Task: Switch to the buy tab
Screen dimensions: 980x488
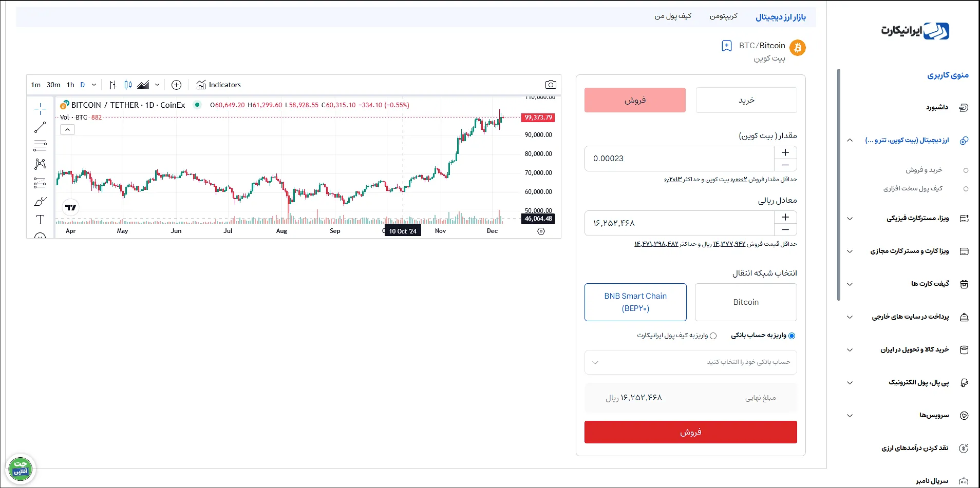Action: [x=746, y=100]
